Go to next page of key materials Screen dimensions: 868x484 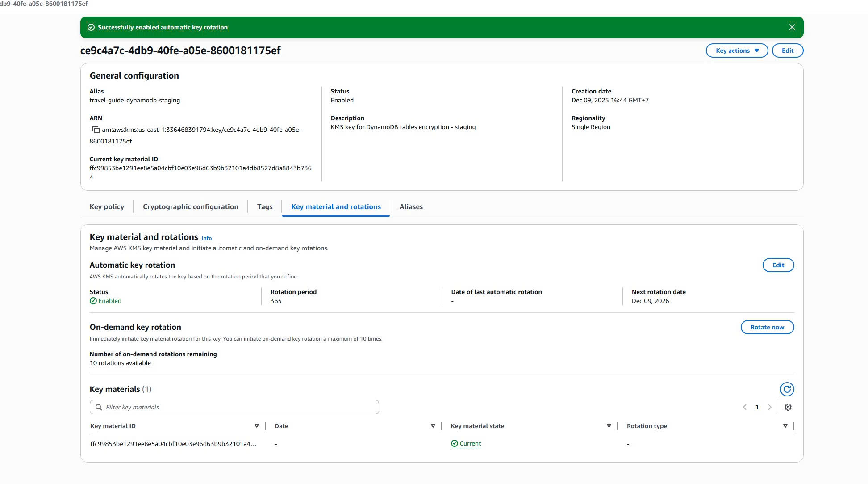coord(769,407)
